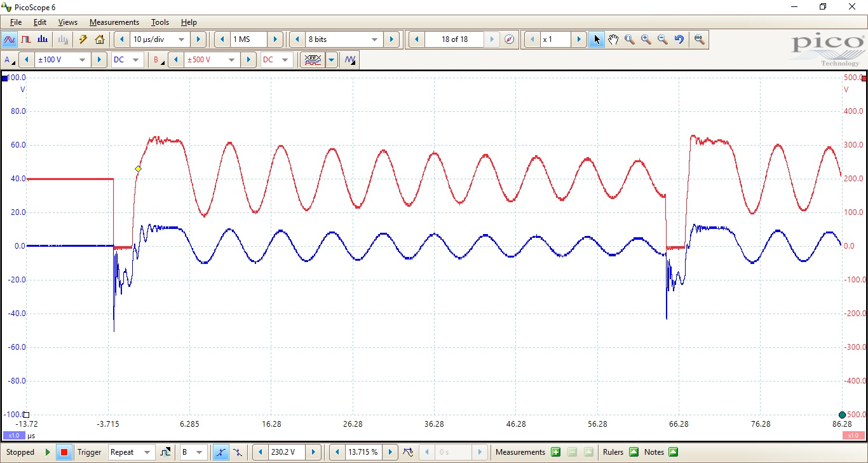Open the Signal Generator button
The width and height of the screenshot is (868, 463).
point(350,60)
